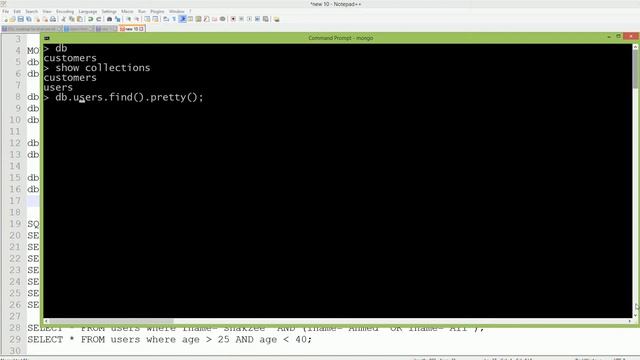The width and height of the screenshot is (640, 360).
Task: Click the Save All toolbar icon
Action: [29, 19]
